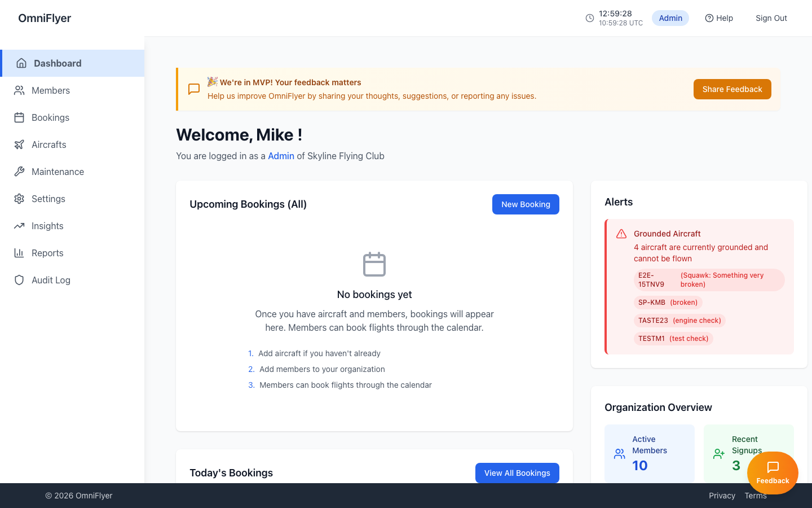Click 'Add aircraft if you haven't already' step

[x=319, y=353]
